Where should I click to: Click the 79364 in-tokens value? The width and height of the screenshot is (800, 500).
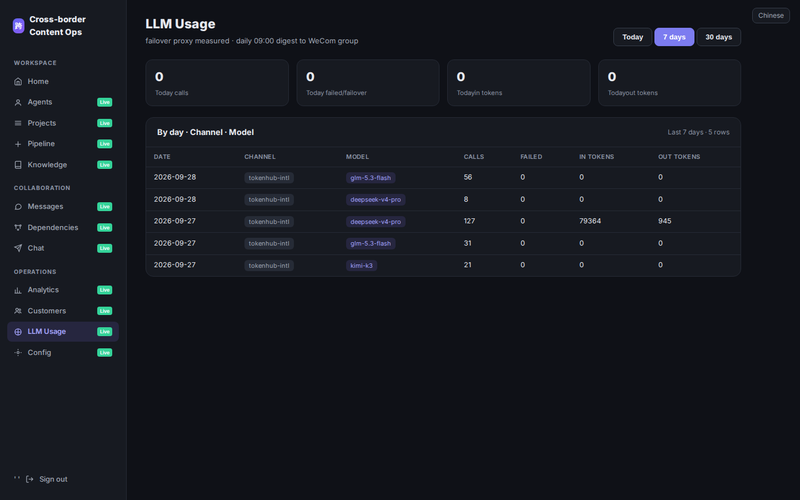coord(590,221)
